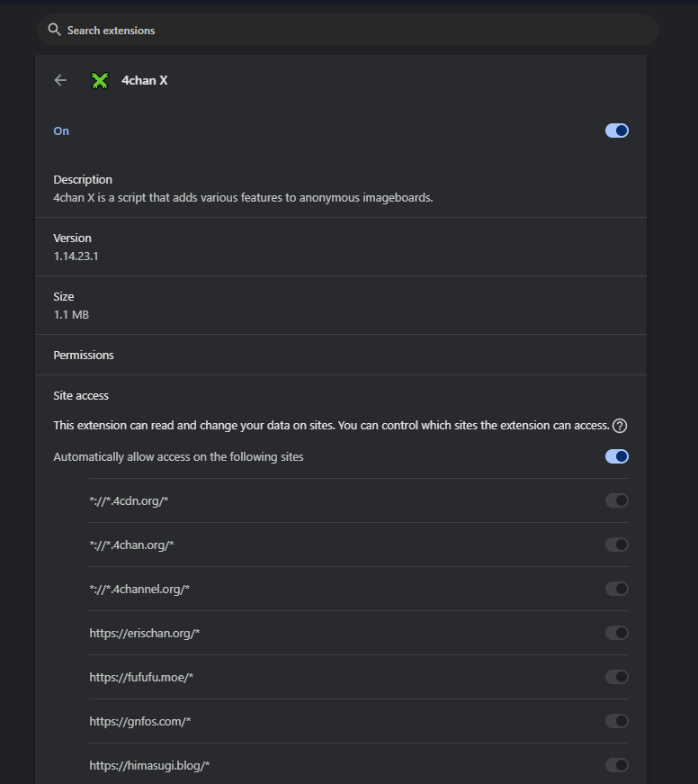Turn off the 4chan X extension toggle
698x784 pixels.
point(616,131)
